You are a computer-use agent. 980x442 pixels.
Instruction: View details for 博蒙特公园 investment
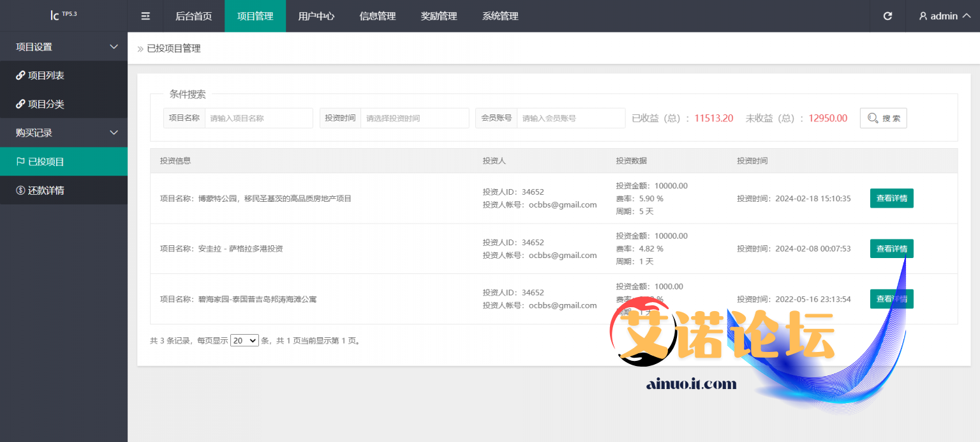[892, 198]
